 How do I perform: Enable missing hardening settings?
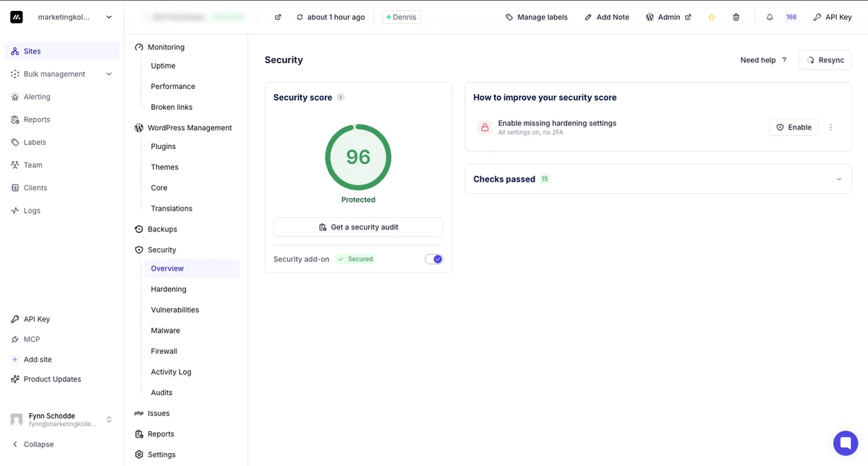tap(793, 127)
